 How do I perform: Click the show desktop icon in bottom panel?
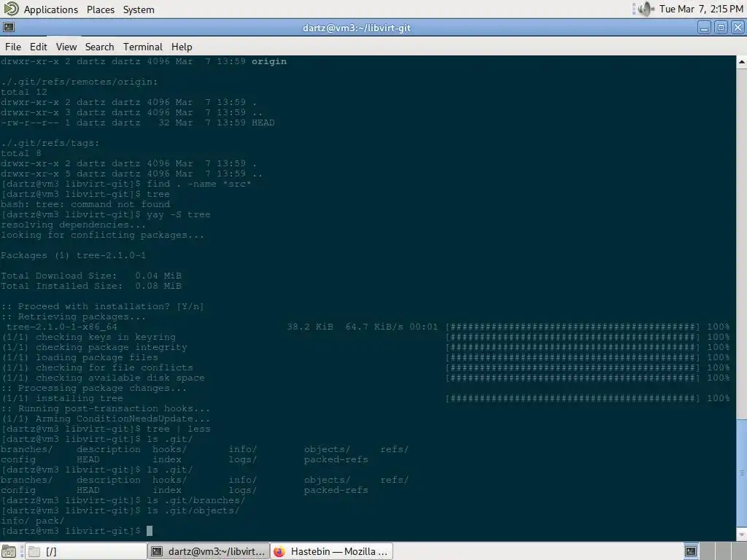click(9, 551)
